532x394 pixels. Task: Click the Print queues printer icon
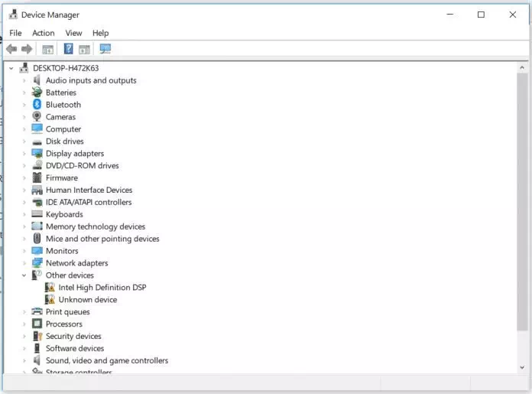click(x=37, y=311)
